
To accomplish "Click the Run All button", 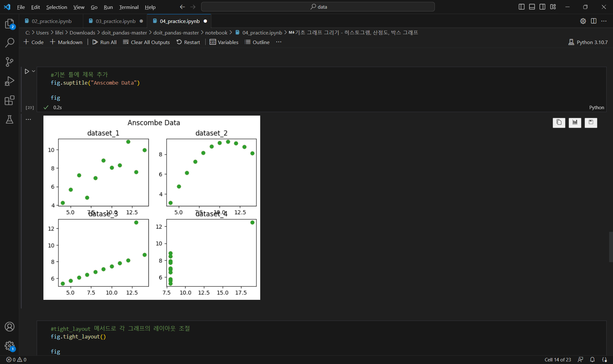I will coord(105,42).
